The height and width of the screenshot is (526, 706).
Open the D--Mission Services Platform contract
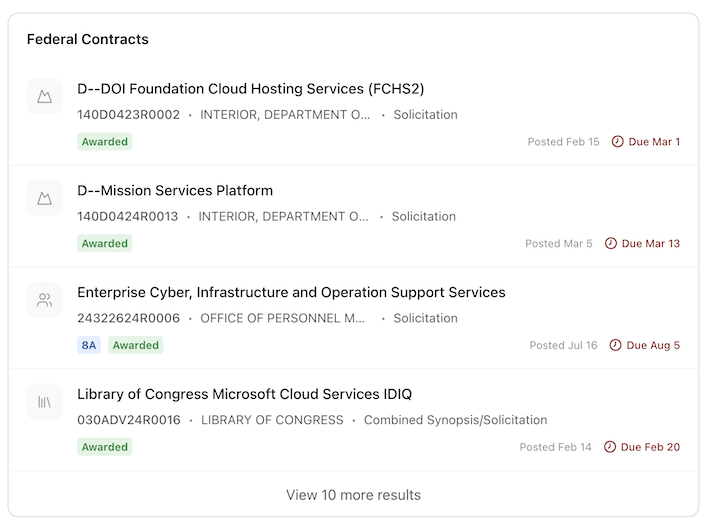point(175,191)
